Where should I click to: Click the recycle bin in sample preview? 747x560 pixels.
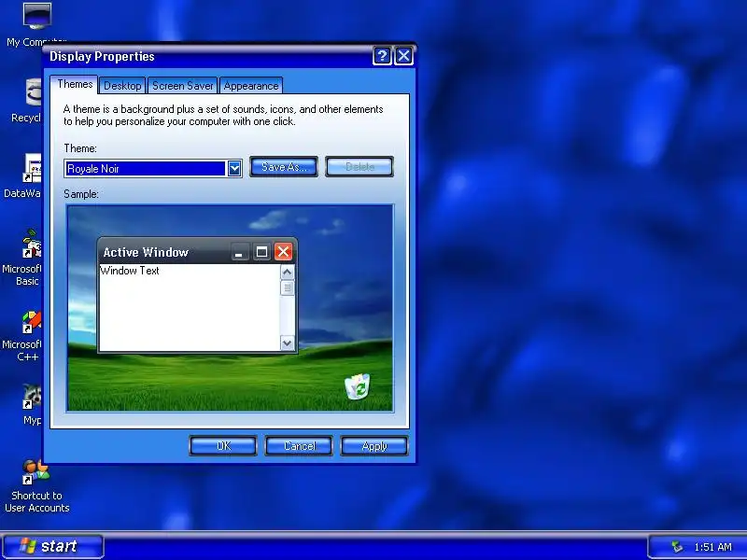click(x=358, y=386)
